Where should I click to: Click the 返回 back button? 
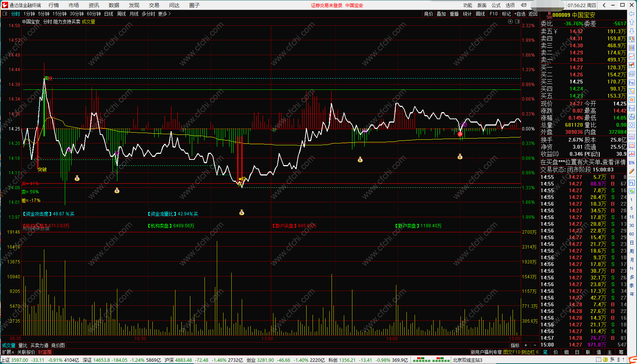coord(533,14)
